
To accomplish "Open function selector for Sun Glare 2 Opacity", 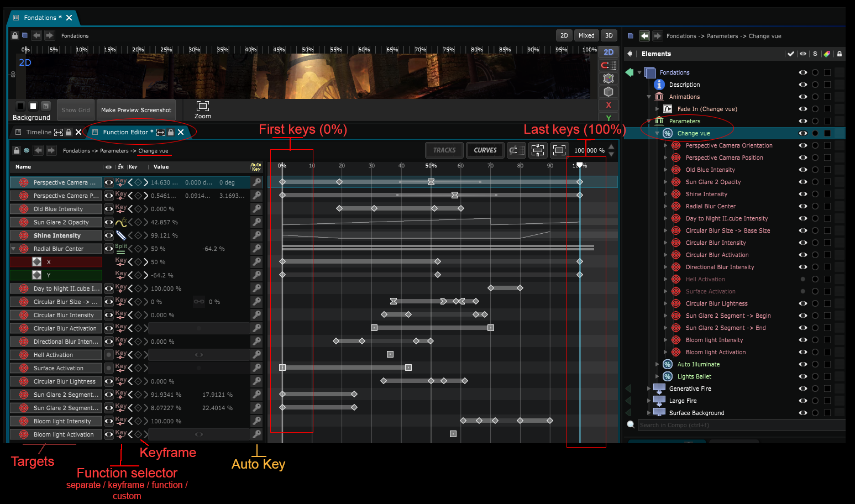I will (121, 222).
